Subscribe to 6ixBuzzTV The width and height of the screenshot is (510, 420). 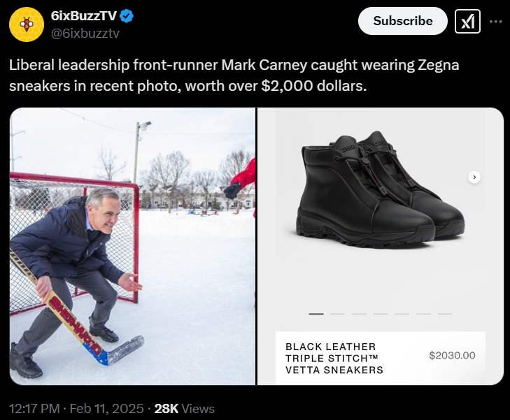click(403, 21)
